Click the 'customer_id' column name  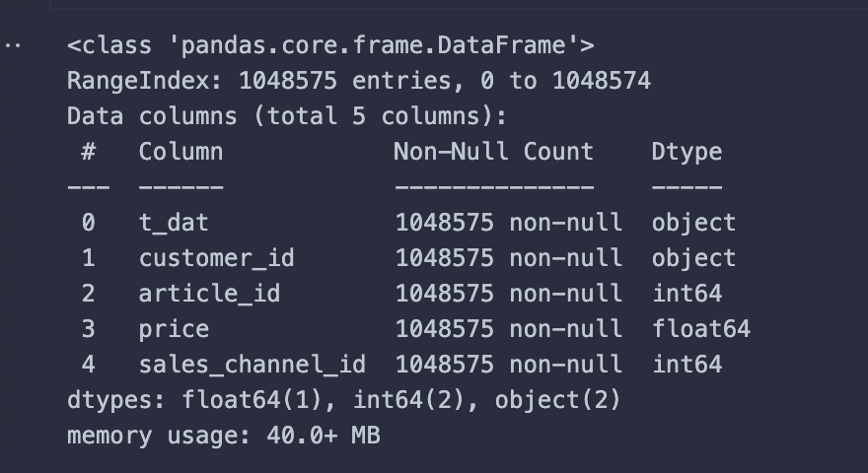pyautogui.click(x=216, y=258)
